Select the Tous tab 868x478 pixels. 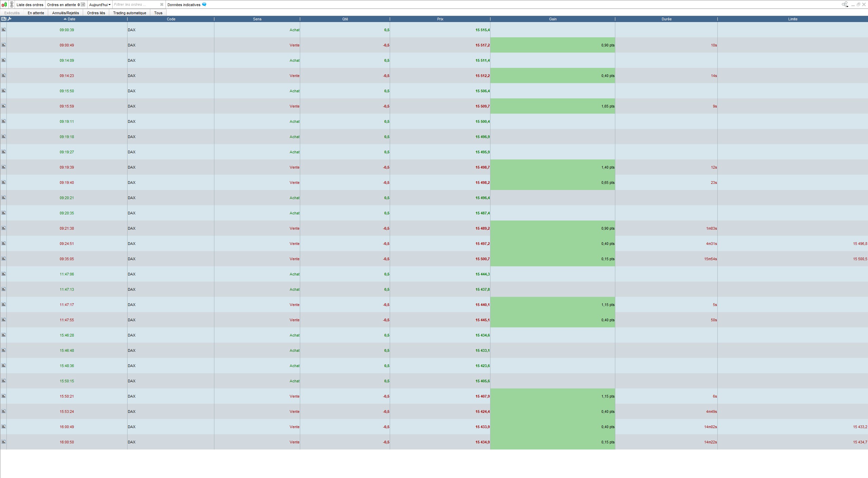pos(158,13)
